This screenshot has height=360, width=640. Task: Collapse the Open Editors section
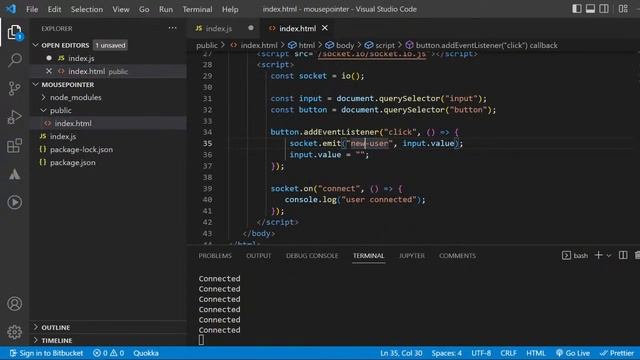tap(36, 45)
